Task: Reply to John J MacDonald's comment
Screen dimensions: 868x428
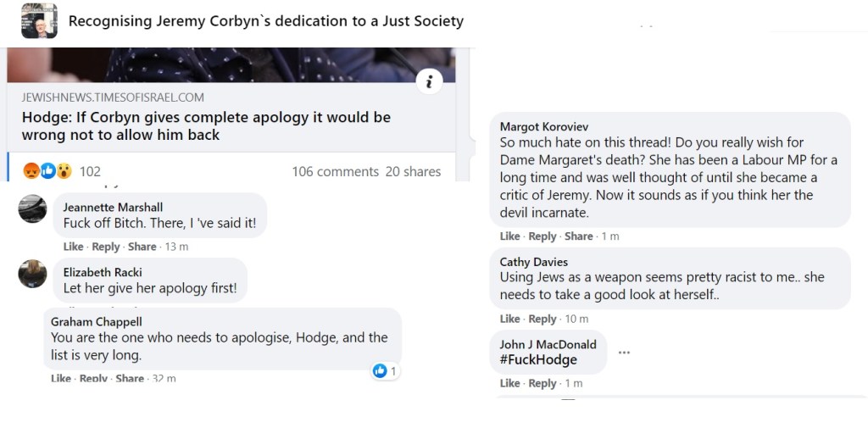Action: coord(542,383)
